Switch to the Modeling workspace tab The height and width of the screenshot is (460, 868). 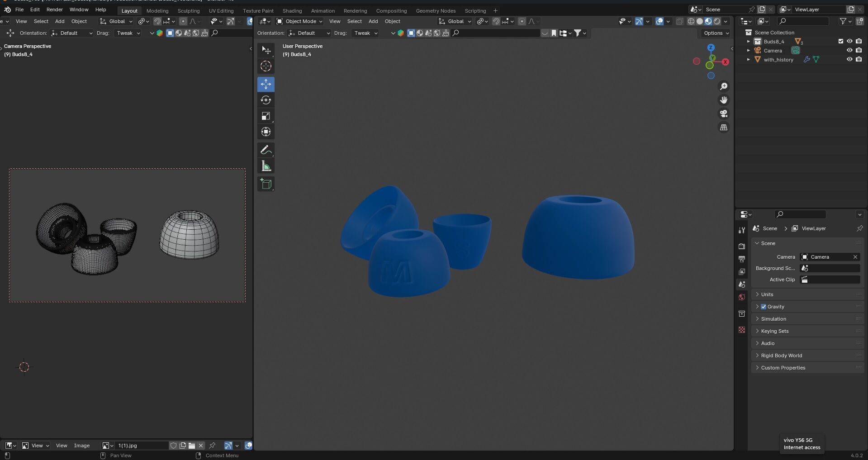point(157,11)
